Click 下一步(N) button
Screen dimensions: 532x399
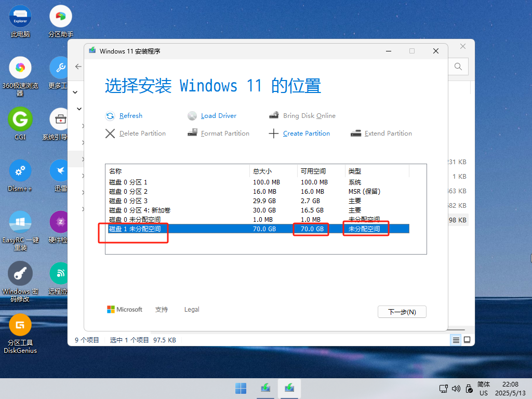pos(402,312)
